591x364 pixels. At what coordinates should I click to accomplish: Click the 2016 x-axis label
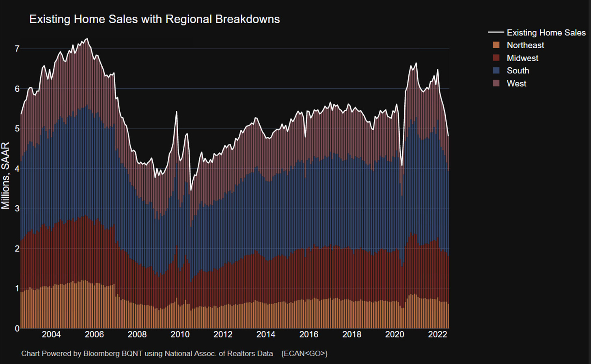[309, 334]
